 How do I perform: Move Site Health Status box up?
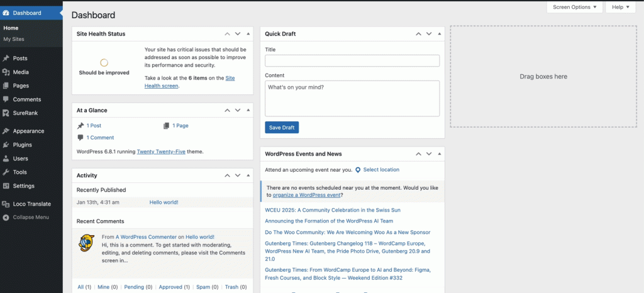tap(227, 34)
